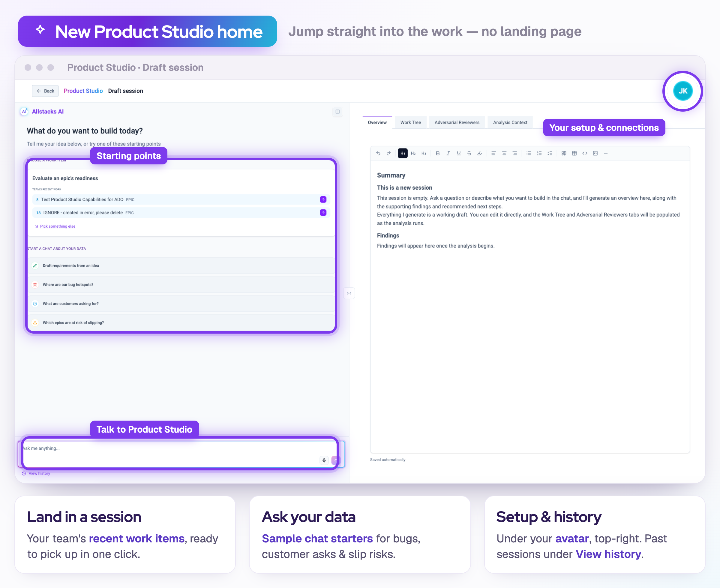Align text center
Viewport: 720px width, 588px height.
point(504,153)
